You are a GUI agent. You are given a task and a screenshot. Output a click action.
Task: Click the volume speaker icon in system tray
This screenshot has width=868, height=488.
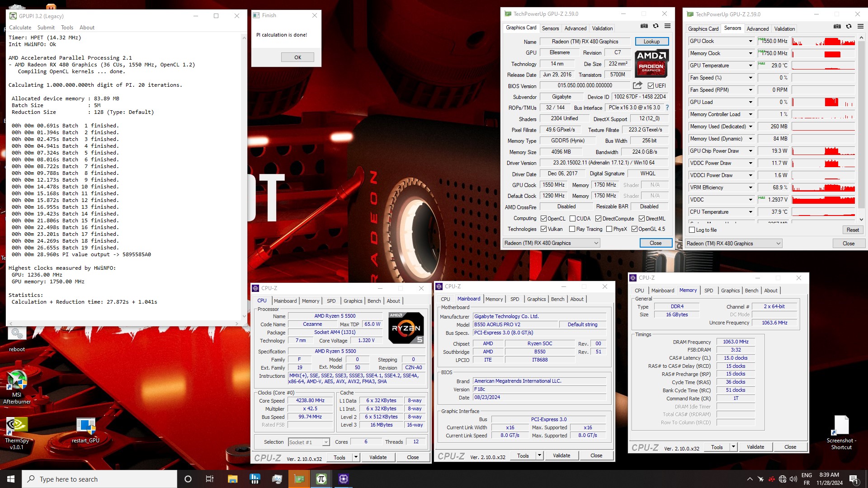point(793,479)
